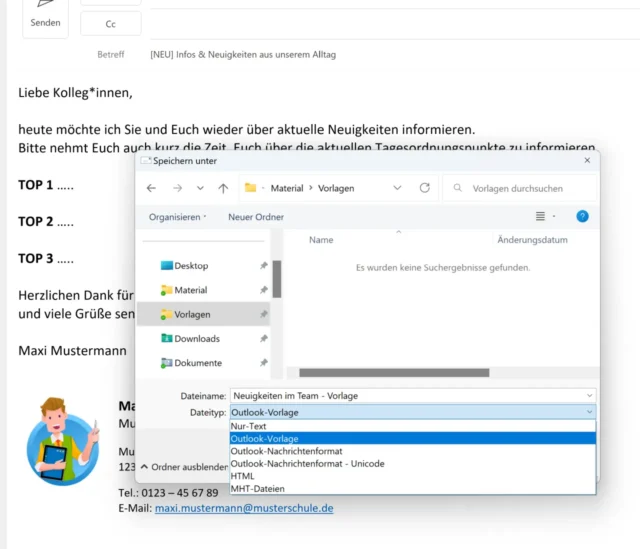
Task: Open Dokumente folder in sidebar
Action: coord(197,363)
